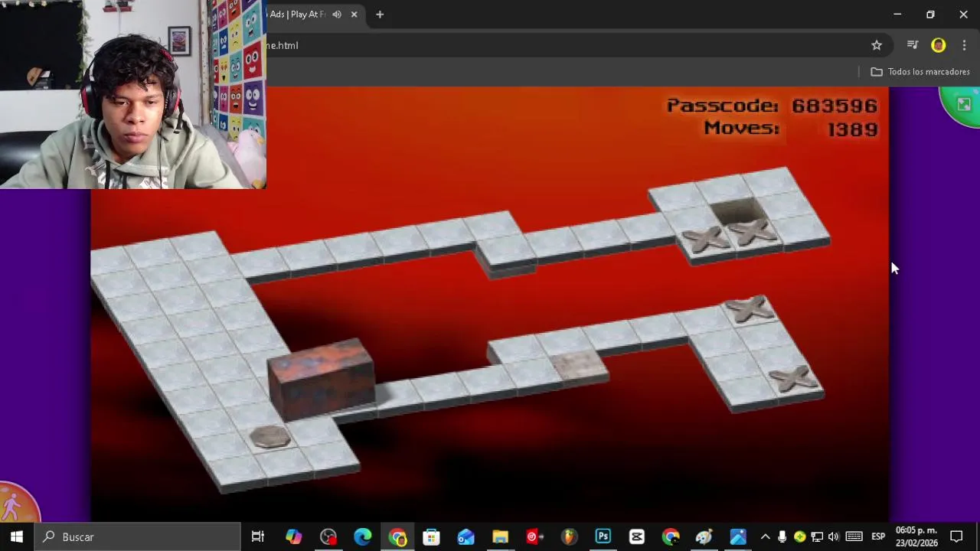Open CapCut from the taskbar
Viewport: 980px width, 551px height.
click(637, 537)
